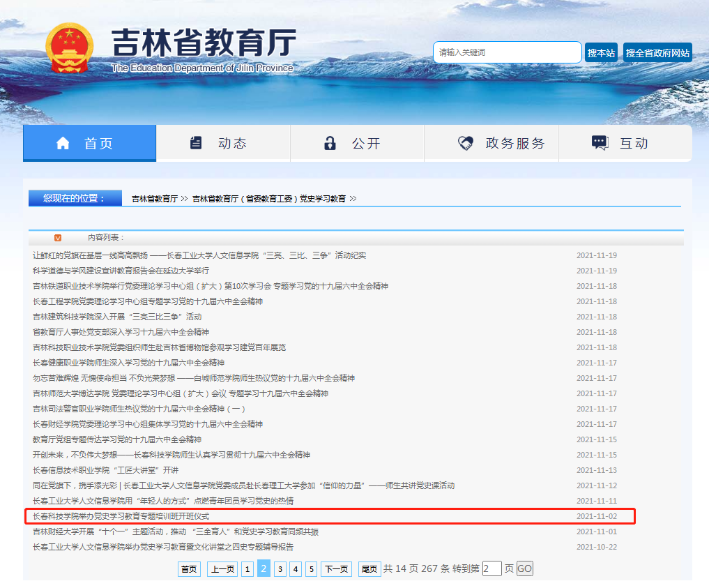709x588 pixels.
Task: Click the page number input box
Action: tap(491, 568)
